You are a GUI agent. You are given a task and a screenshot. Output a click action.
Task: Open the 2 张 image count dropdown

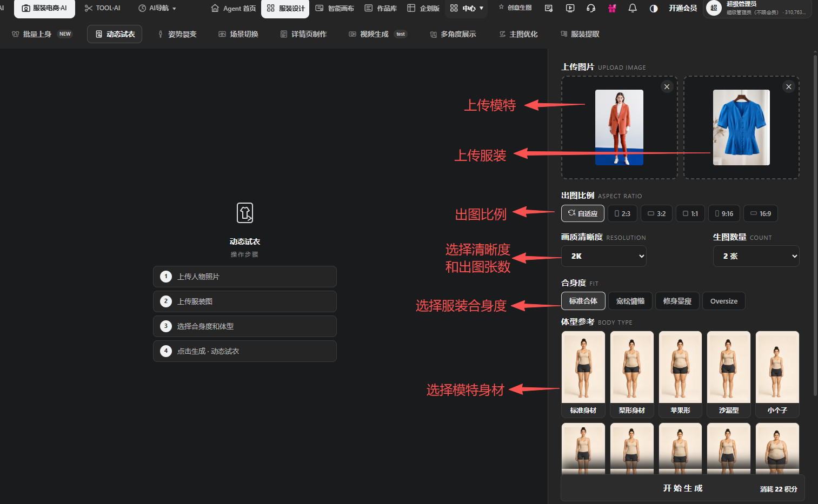coord(756,256)
